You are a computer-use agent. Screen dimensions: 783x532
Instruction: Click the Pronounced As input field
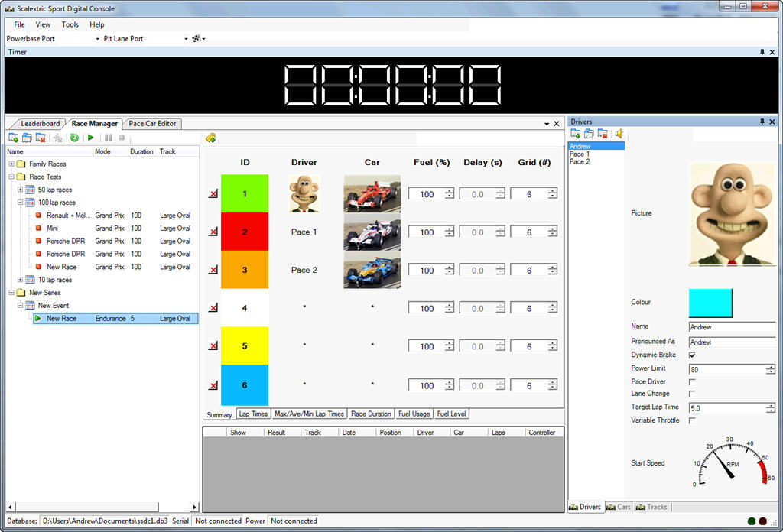(732, 342)
